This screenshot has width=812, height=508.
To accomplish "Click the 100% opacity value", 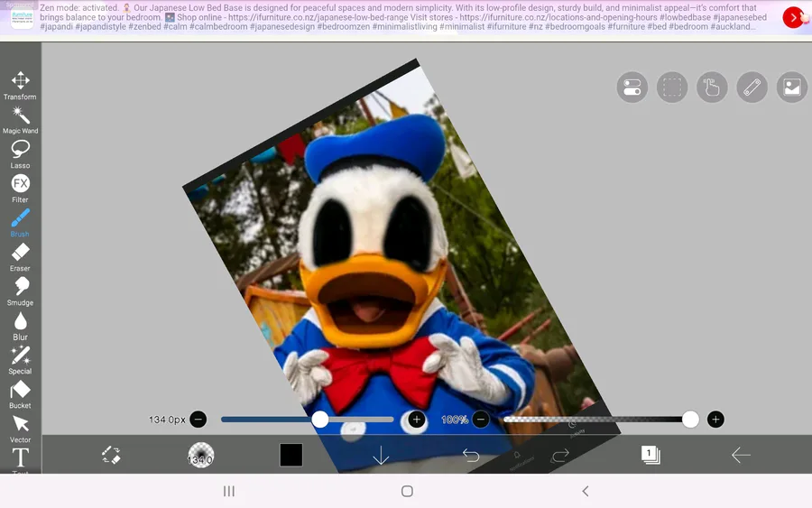I will (454, 420).
